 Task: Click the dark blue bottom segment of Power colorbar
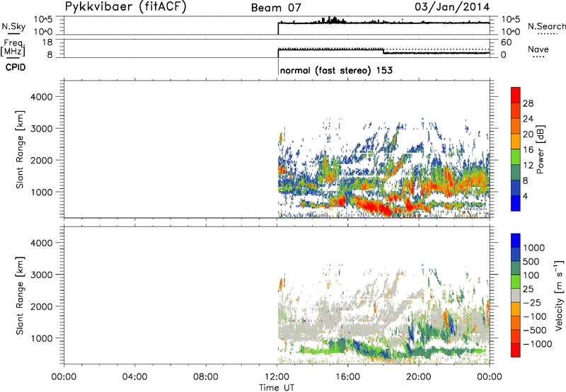(x=516, y=203)
